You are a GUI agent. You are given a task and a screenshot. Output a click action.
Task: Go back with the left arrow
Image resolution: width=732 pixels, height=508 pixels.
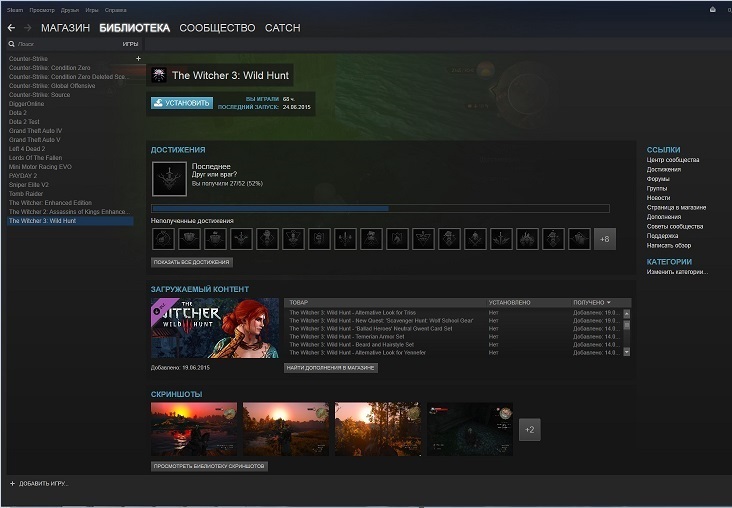point(11,28)
